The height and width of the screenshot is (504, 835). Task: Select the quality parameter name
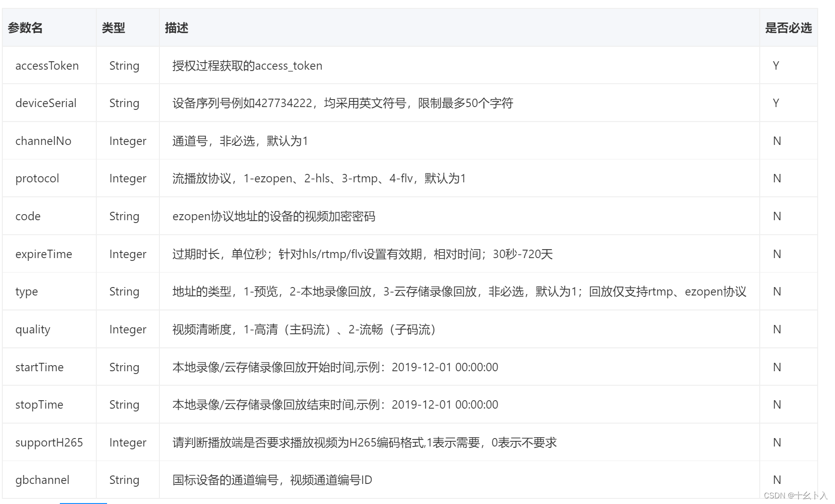33,330
